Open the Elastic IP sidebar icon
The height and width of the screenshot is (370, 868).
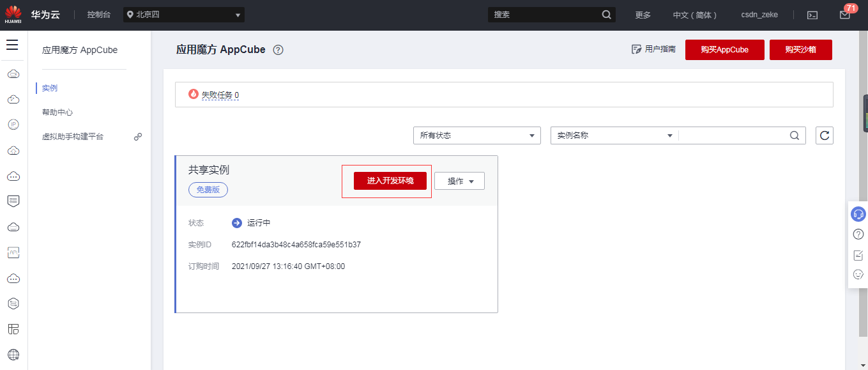13,125
